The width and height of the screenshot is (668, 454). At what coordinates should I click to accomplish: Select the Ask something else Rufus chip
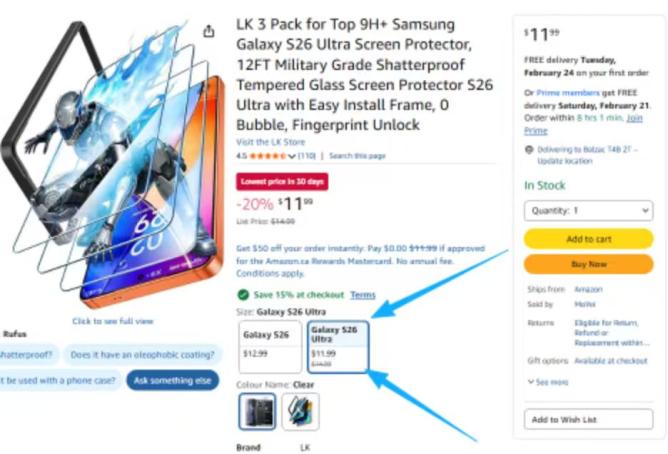click(x=171, y=380)
